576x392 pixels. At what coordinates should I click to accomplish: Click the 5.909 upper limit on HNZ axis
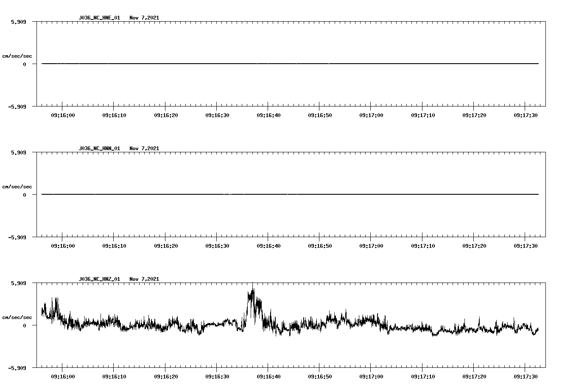(18, 283)
